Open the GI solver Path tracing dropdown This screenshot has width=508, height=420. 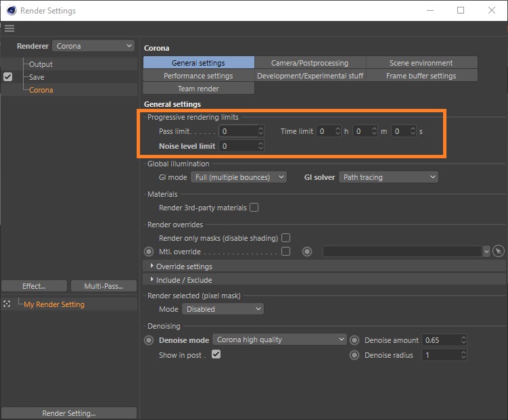coord(388,177)
